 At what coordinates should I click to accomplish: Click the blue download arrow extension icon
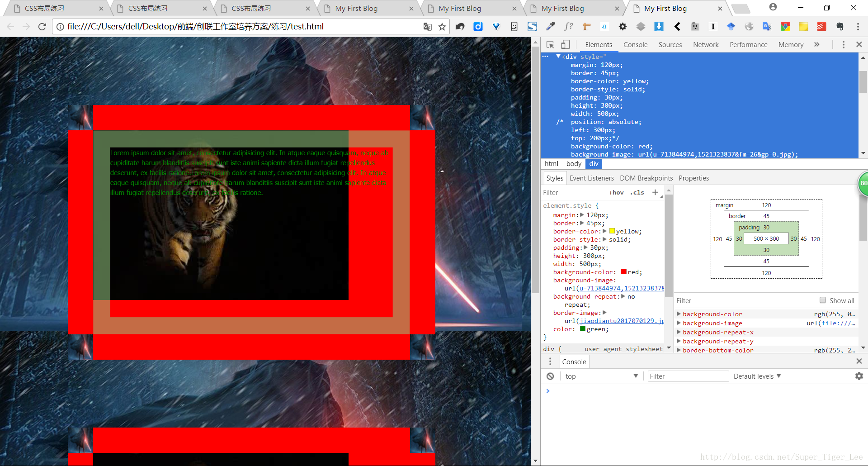(x=659, y=27)
